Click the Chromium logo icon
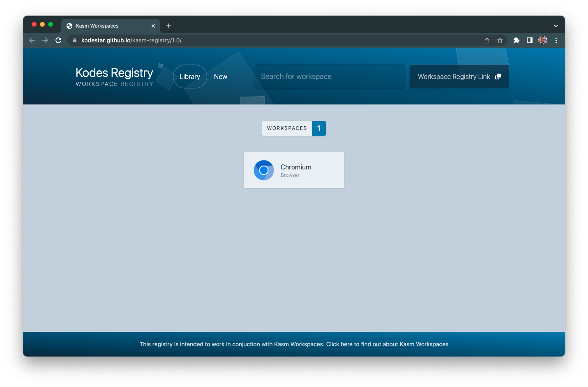588x387 pixels. (264, 170)
